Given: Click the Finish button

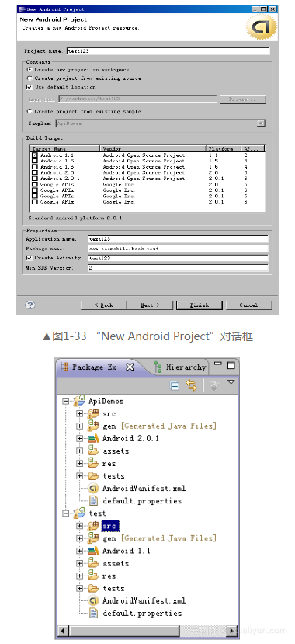Looking at the screenshot, I should (x=200, y=305).
